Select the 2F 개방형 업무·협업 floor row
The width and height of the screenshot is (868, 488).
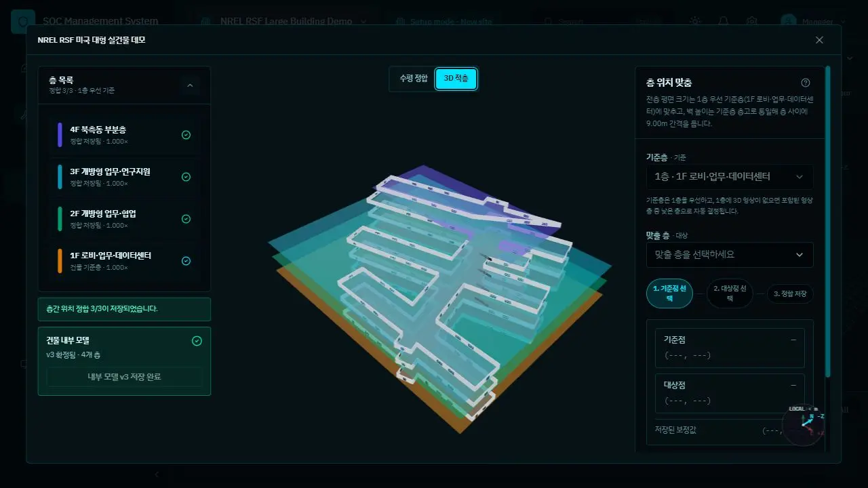pyautogui.click(x=124, y=219)
